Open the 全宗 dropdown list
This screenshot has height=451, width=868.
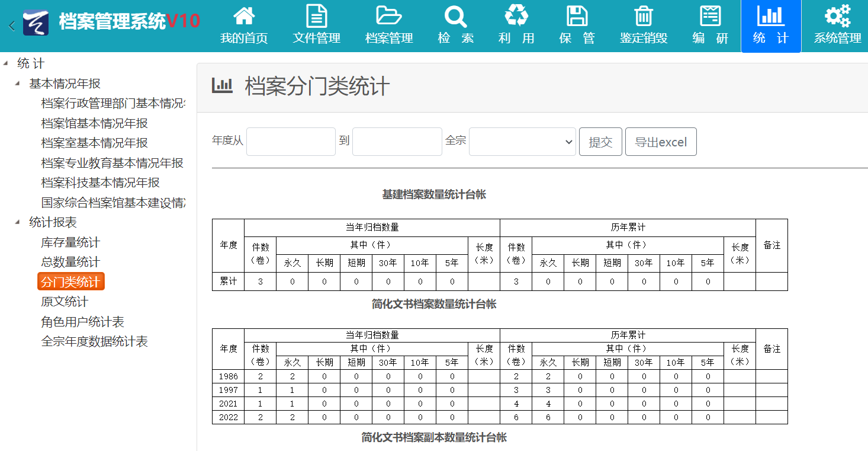522,142
